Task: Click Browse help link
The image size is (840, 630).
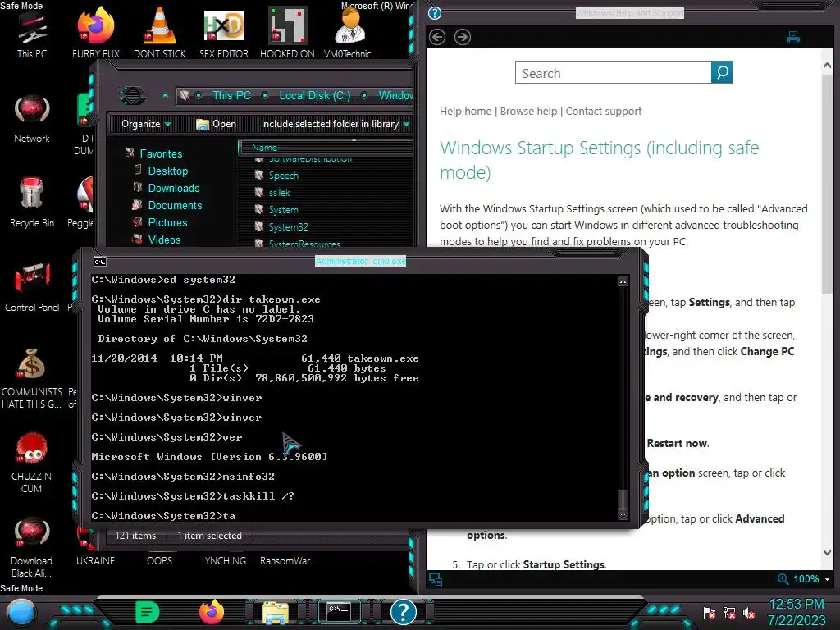Action: [x=528, y=111]
